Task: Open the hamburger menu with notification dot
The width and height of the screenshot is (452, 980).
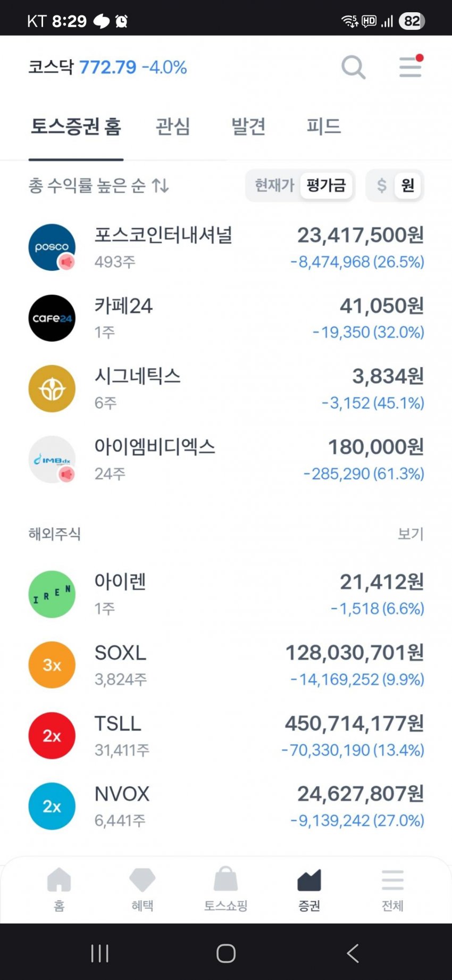Action: pos(411,67)
